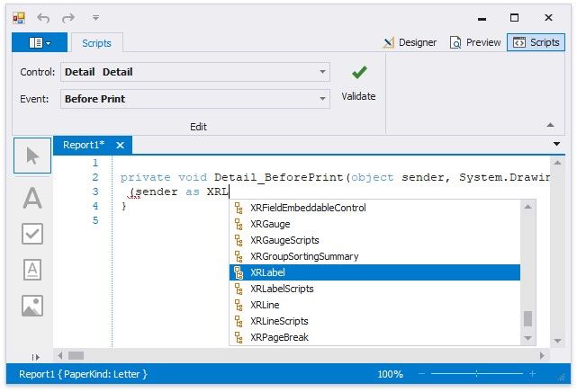Expand the quick access toolbar customize arrow
Image resolution: width=577 pixels, height=392 pixels.
coord(95,17)
